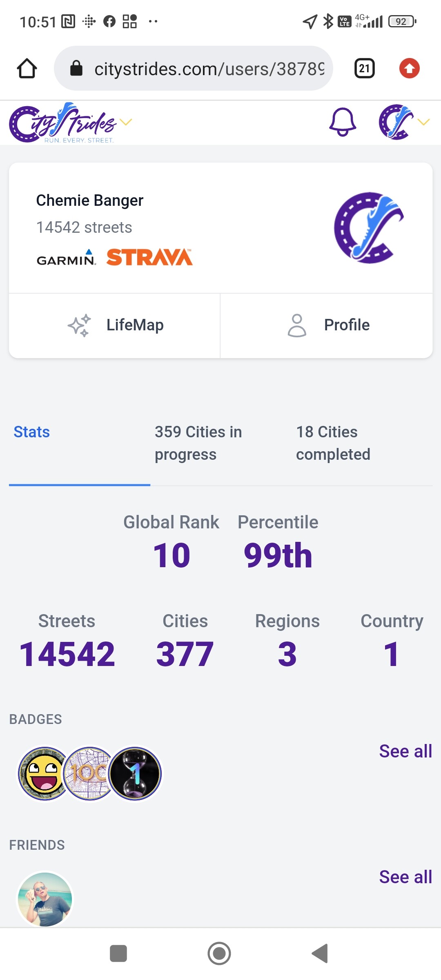Tap the Garmin logo
This screenshot has height=980, width=441.
[66, 258]
